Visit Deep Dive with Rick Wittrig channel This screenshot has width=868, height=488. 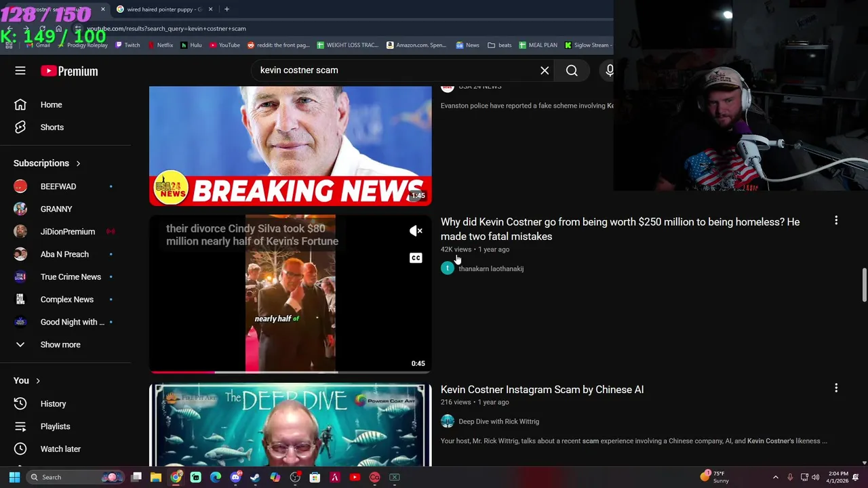click(498, 422)
